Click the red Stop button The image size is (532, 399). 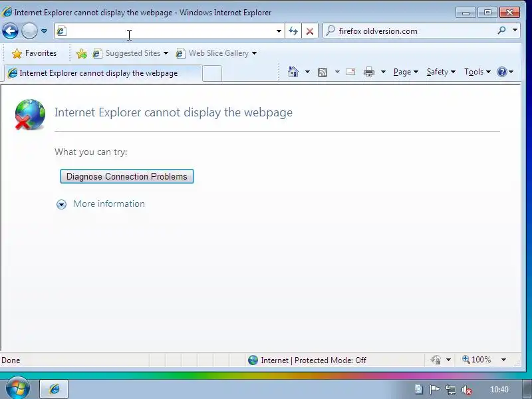click(309, 31)
